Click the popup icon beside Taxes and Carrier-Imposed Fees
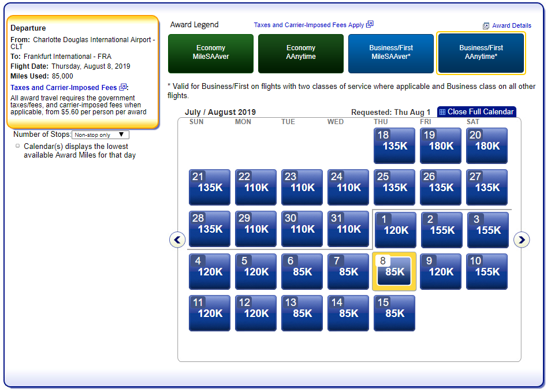551x392 pixels. tap(122, 87)
